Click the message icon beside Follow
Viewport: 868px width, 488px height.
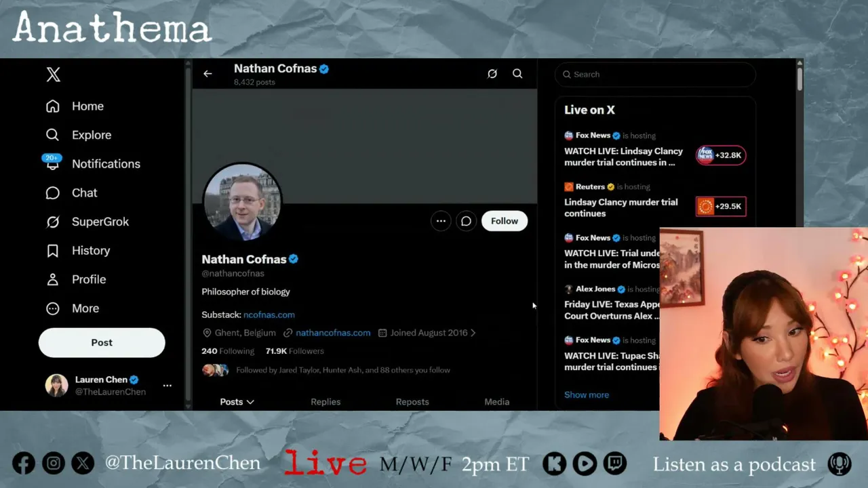click(467, 221)
